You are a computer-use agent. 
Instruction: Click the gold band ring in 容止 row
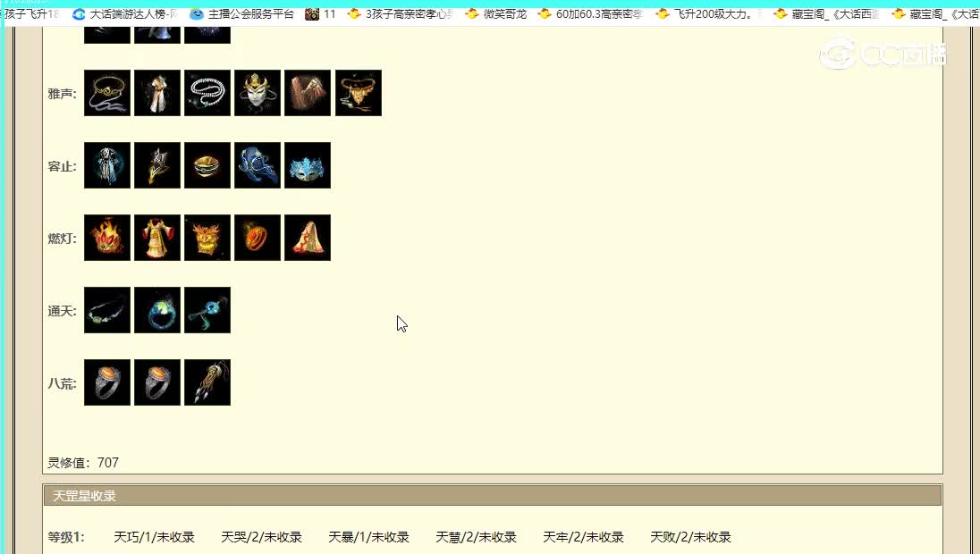[207, 165]
